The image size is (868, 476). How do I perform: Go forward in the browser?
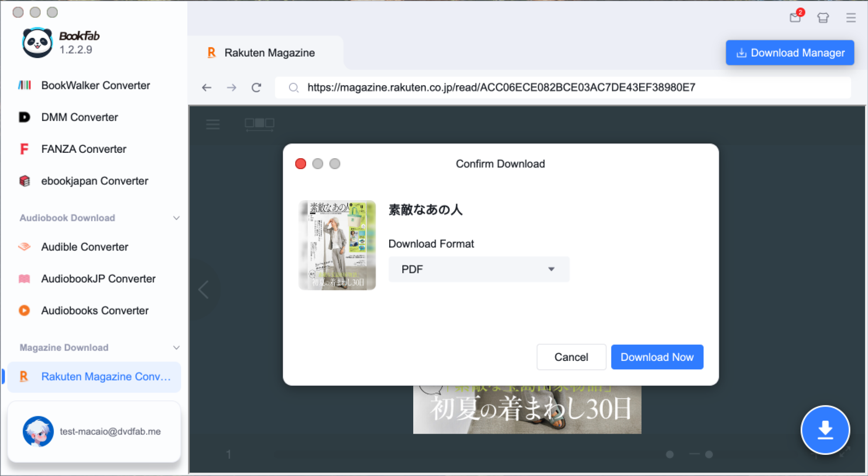tap(232, 88)
